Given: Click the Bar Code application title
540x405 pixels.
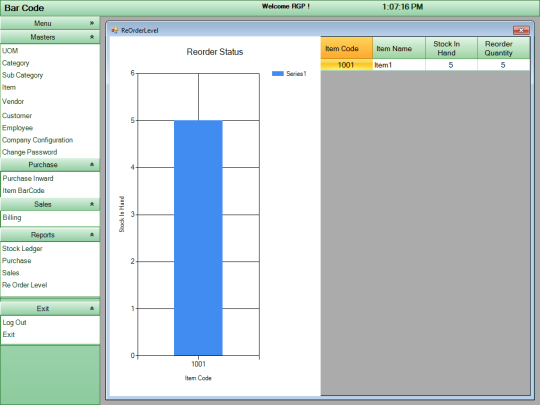Looking at the screenshot, I should tap(24, 8).
